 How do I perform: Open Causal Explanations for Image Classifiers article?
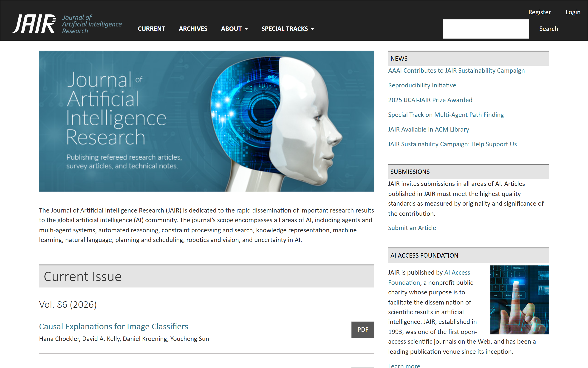tap(113, 327)
